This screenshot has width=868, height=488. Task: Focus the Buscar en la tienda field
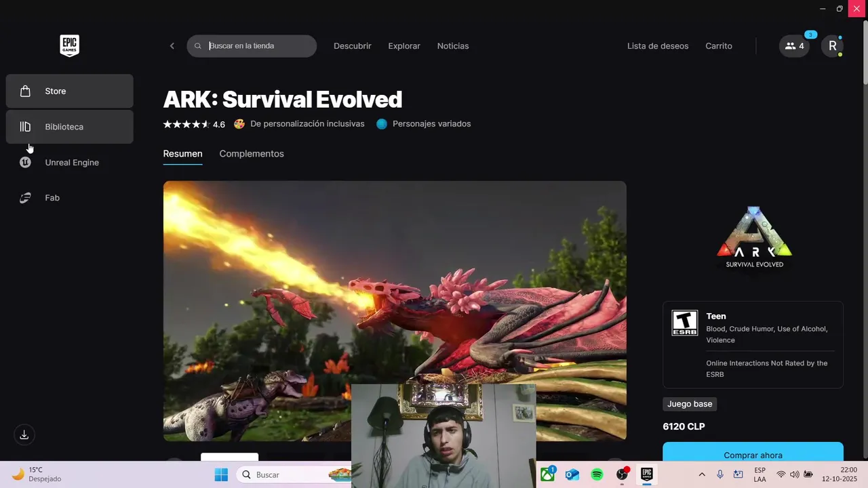point(252,46)
